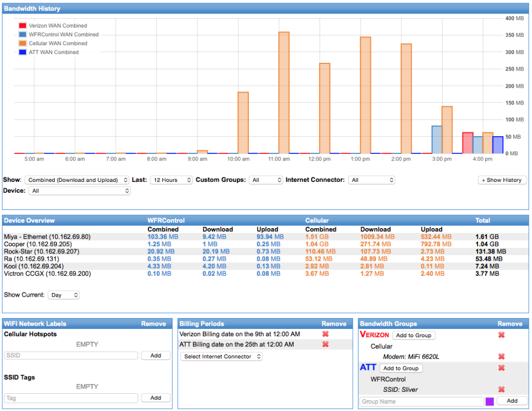532x411 pixels.
Task: Select Rock-Star (10.162.69.207) device
Action: (42, 251)
